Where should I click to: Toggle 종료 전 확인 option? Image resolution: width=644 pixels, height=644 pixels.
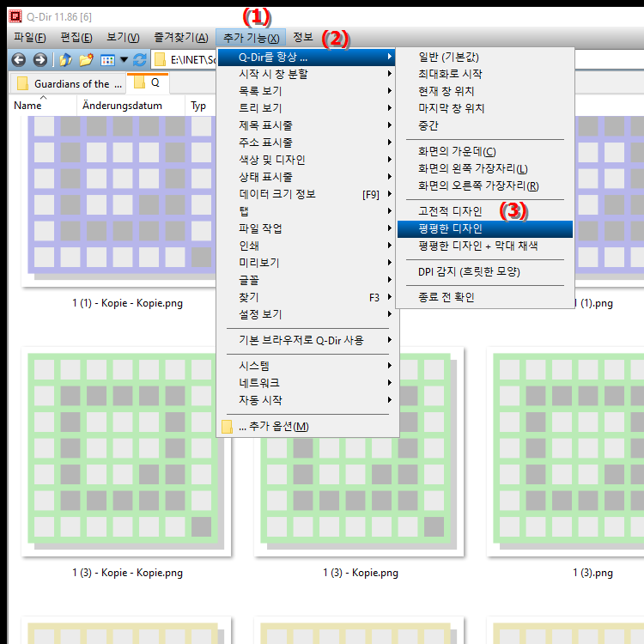coord(484,297)
